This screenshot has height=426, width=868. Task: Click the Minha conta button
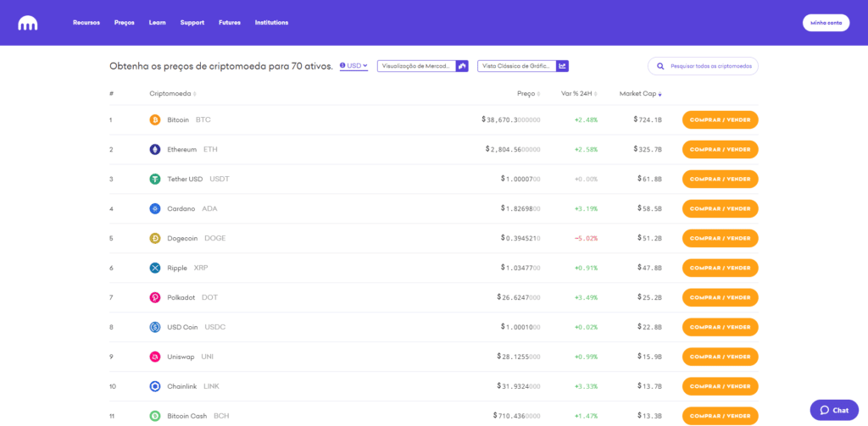click(x=826, y=23)
